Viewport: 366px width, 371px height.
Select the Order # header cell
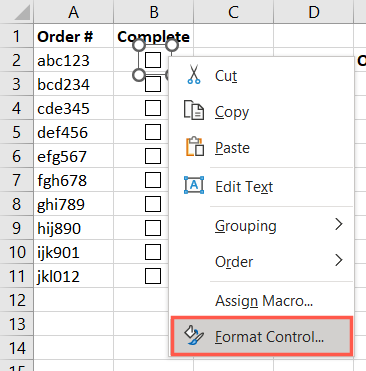coord(73,36)
